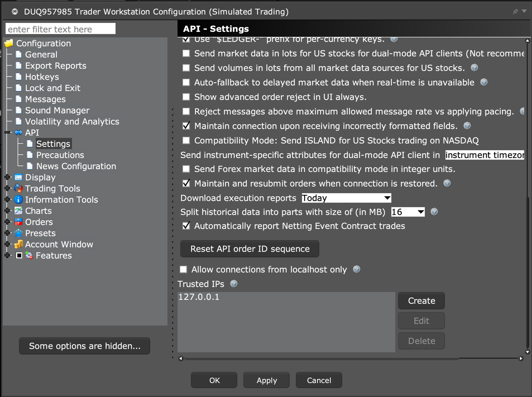
Task: Click the General page icon
Action: [x=19, y=54]
